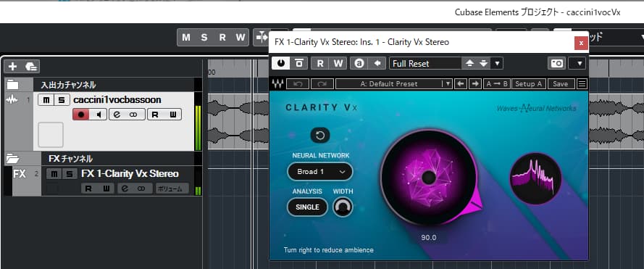Click the Clarity Vx reset circular arrow
Screen dimensions: 644x269
320,136
